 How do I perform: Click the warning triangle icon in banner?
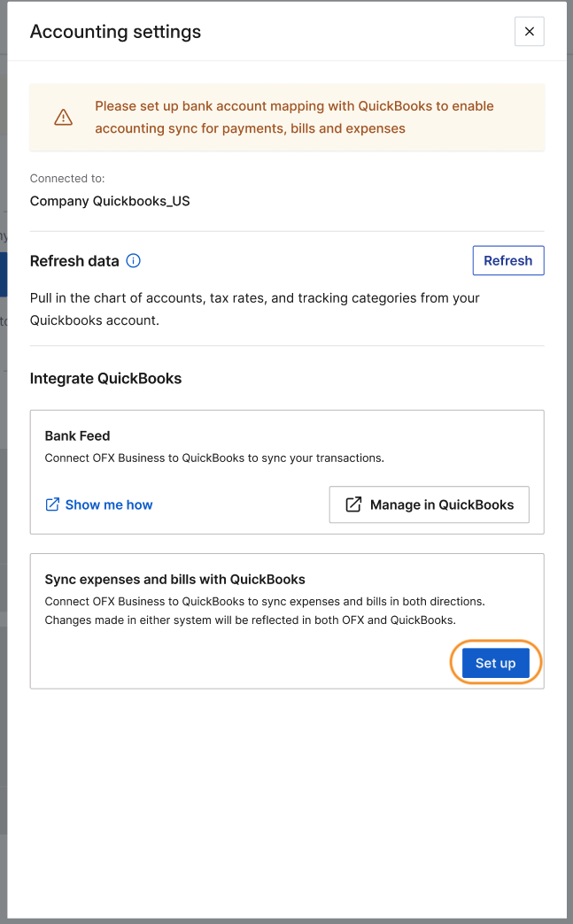click(x=63, y=118)
